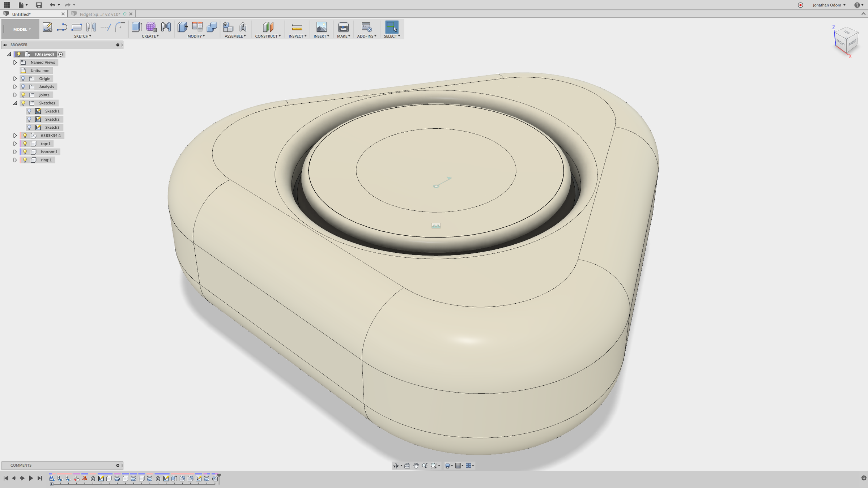Click the ViewCube RIGHT face
Screen dimensions: 868x488
852,43
